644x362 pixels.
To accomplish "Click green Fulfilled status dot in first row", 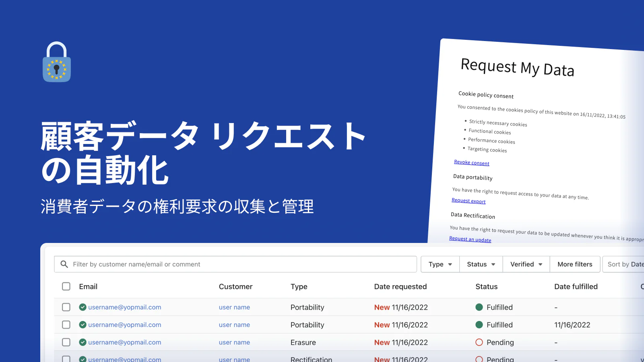I will tap(479, 307).
